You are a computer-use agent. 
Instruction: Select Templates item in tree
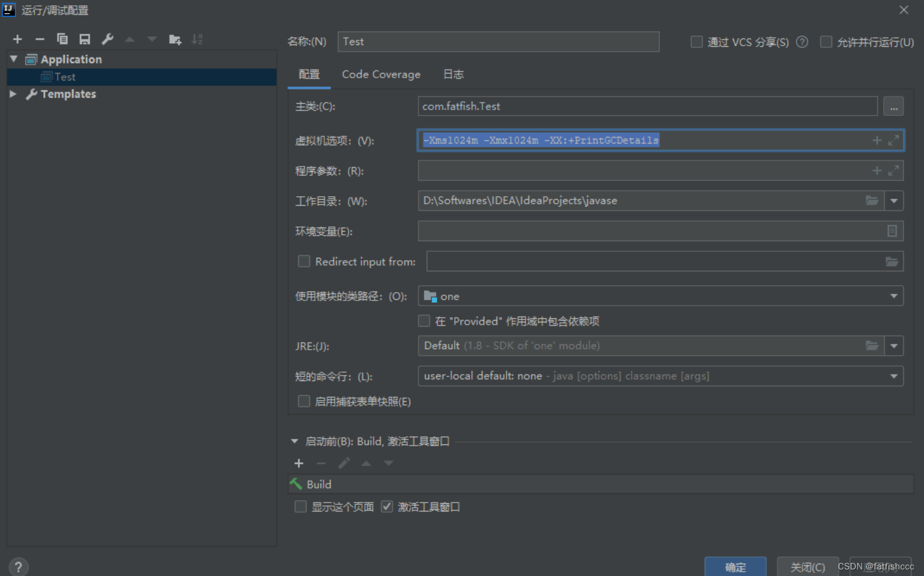[x=68, y=94]
